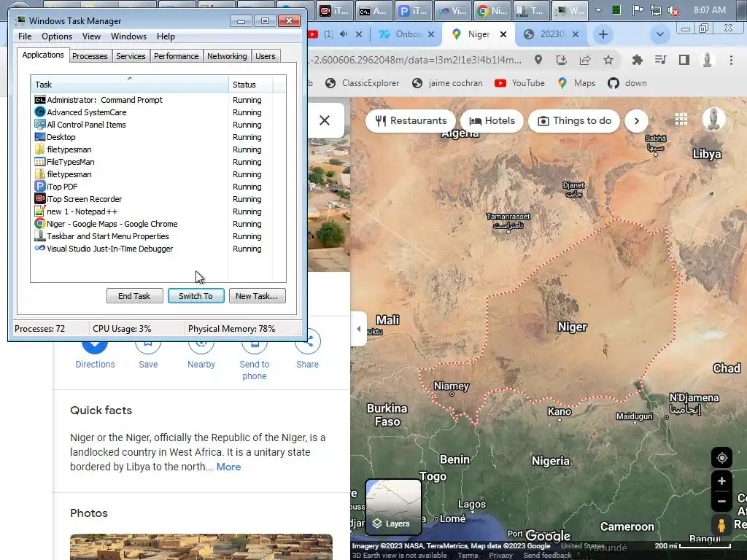This screenshot has height=560, width=747.
Task: Close the Niger Google Maps tab
Action: pos(503,34)
